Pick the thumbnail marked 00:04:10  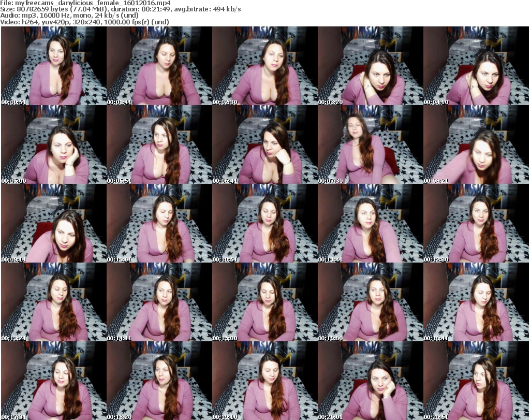point(476,66)
